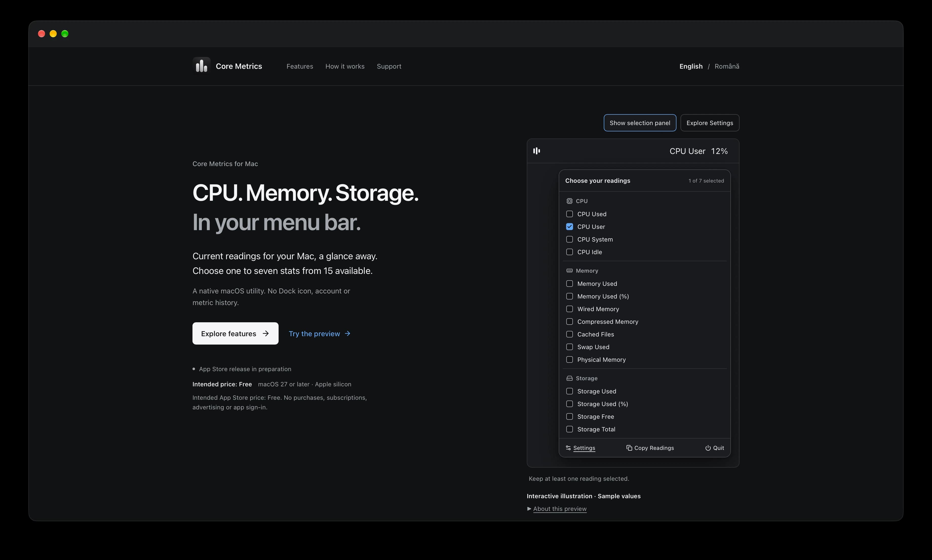
Task: Toggle the Storage Used (%) checkbox
Action: click(569, 404)
